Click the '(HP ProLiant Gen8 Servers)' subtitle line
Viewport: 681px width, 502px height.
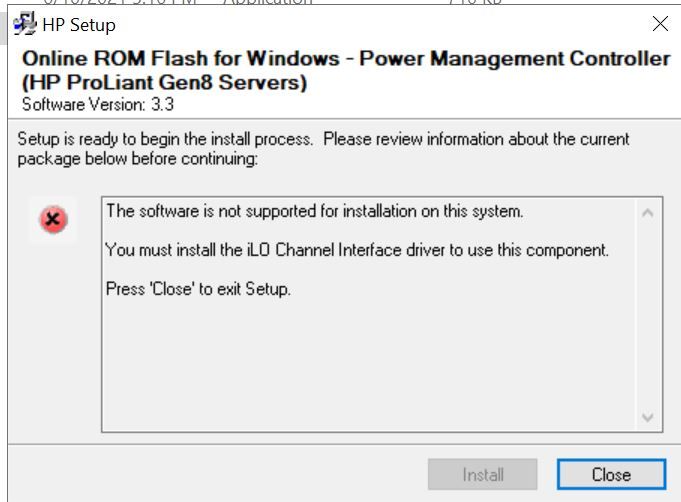(x=165, y=83)
